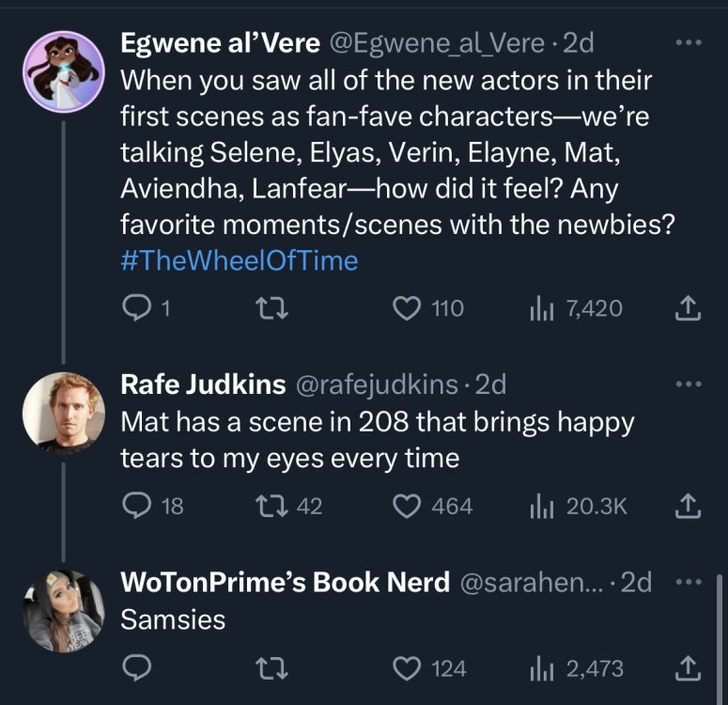This screenshot has width=728, height=705.
Task: Open more options on WoTonPrime's Book Nerd tweet
Action: click(x=689, y=582)
